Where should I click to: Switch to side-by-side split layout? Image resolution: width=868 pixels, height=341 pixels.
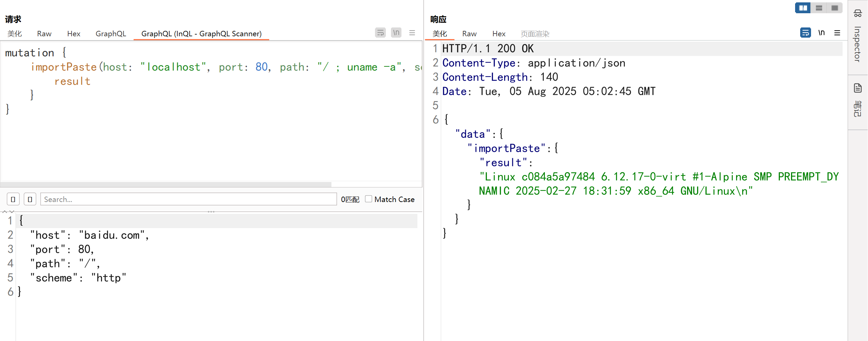[x=803, y=8]
